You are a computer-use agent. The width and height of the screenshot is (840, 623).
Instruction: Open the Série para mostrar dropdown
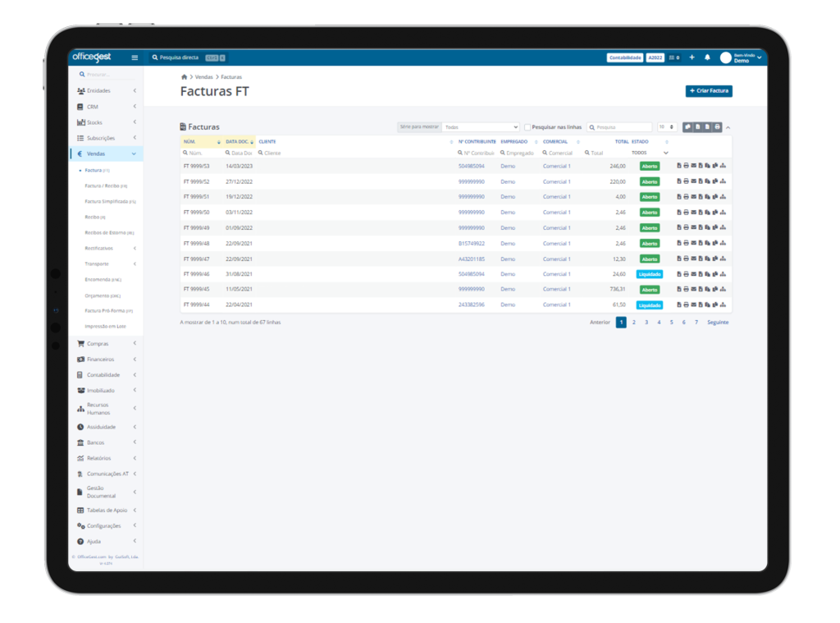481,127
